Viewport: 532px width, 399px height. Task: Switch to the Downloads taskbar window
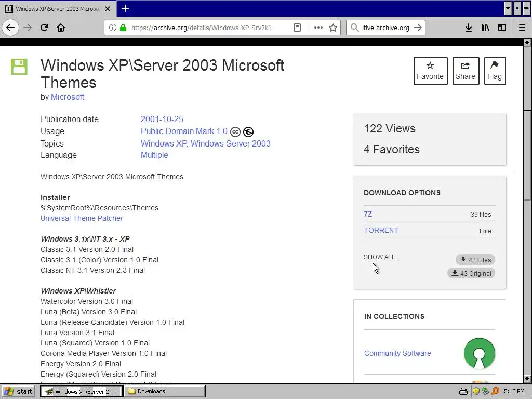coord(165,392)
